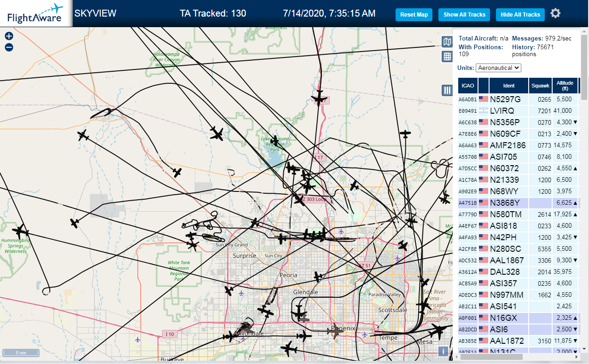Select aircraft icon near Hummingbird Springs Wilderness
The height and width of the screenshot is (364, 589).
20,230
